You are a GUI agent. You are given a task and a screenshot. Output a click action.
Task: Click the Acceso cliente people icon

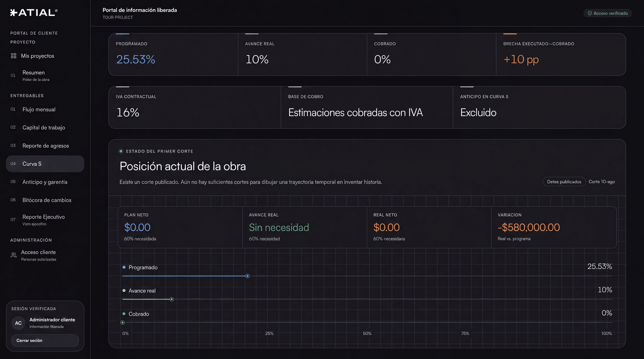click(14, 255)
